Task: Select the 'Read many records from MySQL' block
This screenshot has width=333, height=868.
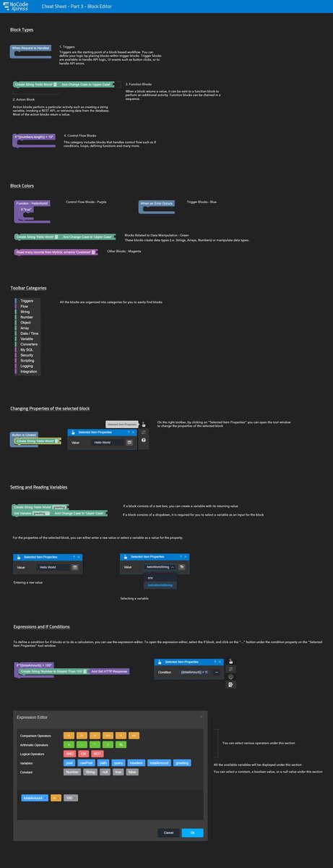Action: click(x=54, y=252)
